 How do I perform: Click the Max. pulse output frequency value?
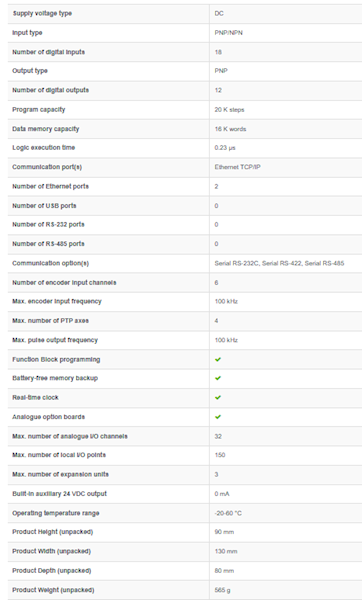[x=226, y=340]
